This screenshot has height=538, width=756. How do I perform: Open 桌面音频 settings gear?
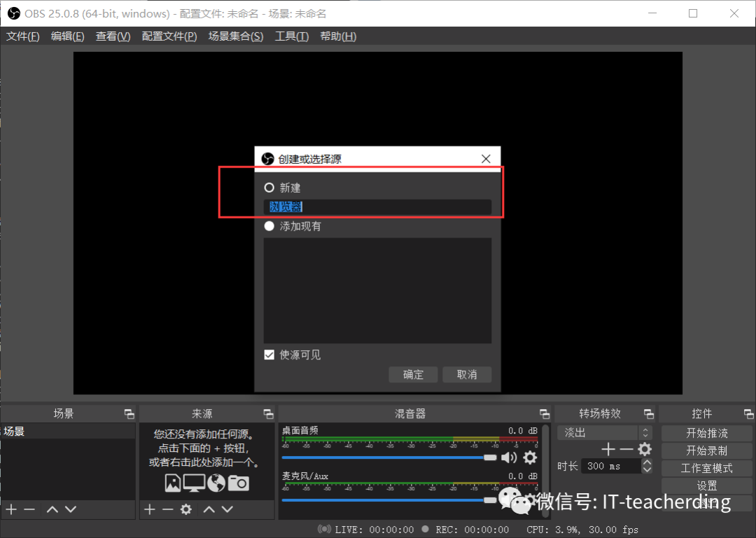[x=530, y=457]
